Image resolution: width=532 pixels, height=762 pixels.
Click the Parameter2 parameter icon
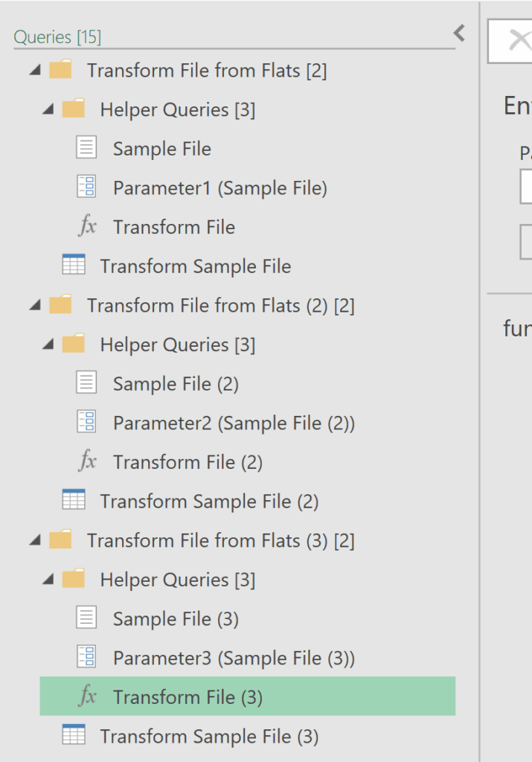coord(87,422)
